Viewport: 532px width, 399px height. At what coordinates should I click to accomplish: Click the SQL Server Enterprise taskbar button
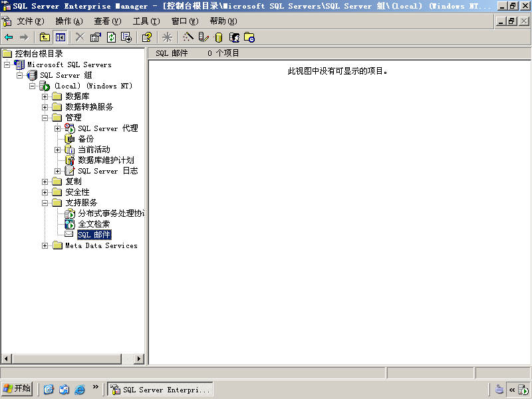pos(160,389)
